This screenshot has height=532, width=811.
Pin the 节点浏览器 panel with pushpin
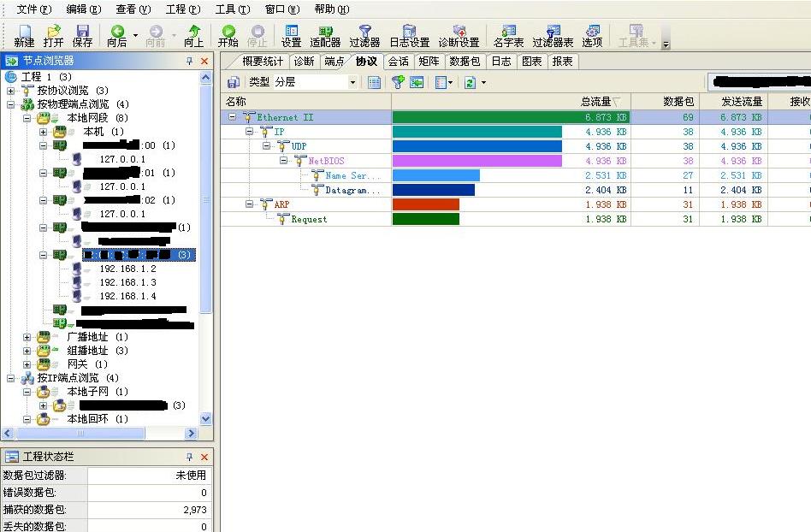(190, 61)
